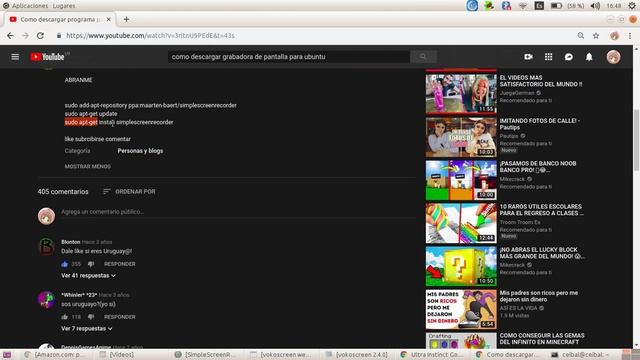Open the browser three-dot menu
This screenshot has width=640, height=360.
[x=630, y=36]
